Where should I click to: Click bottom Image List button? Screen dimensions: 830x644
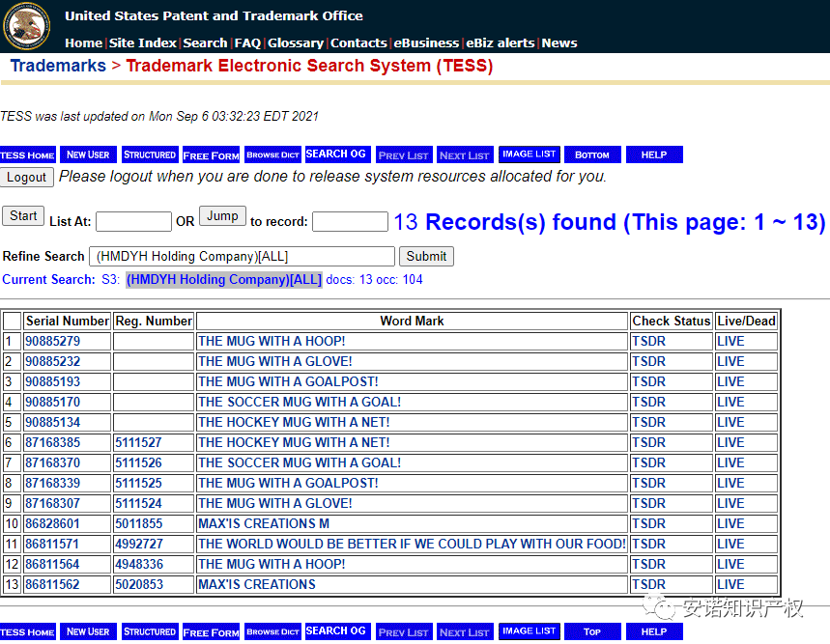[529, 631]
